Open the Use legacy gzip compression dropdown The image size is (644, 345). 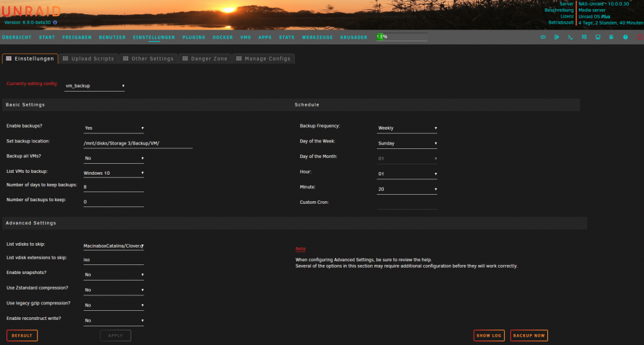pyautogui.click(x=113, y=305)
